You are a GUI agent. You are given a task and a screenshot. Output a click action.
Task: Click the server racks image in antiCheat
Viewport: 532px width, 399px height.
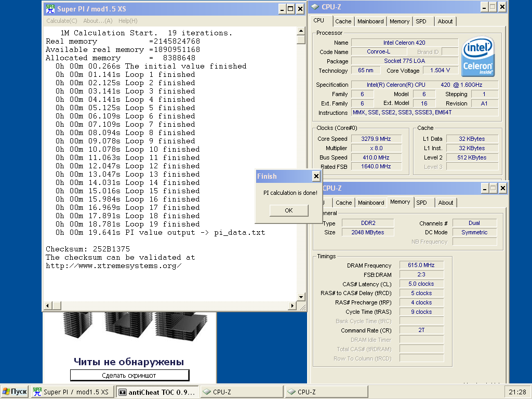pyautogui.click(x=135, y=326)
